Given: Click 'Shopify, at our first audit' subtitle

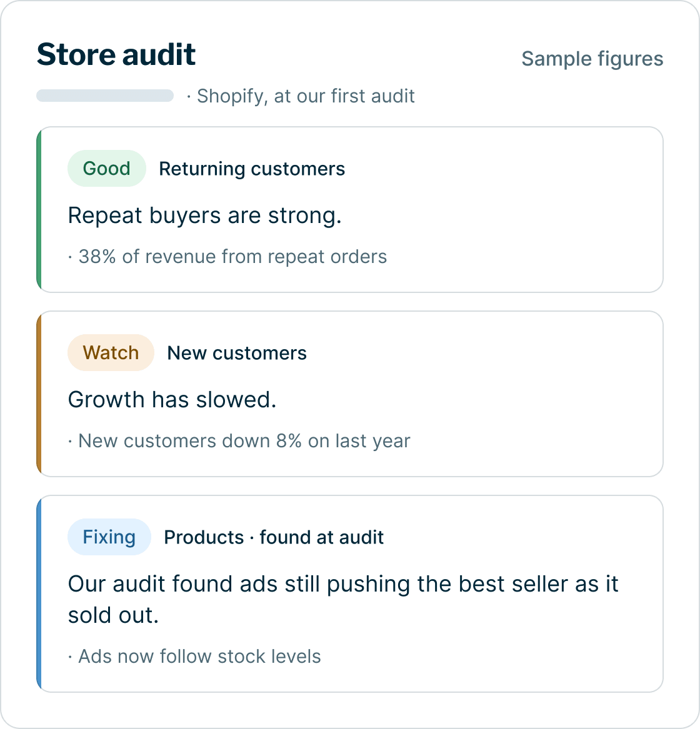Looking at the screenshot, I should click(x=306, y=96).
